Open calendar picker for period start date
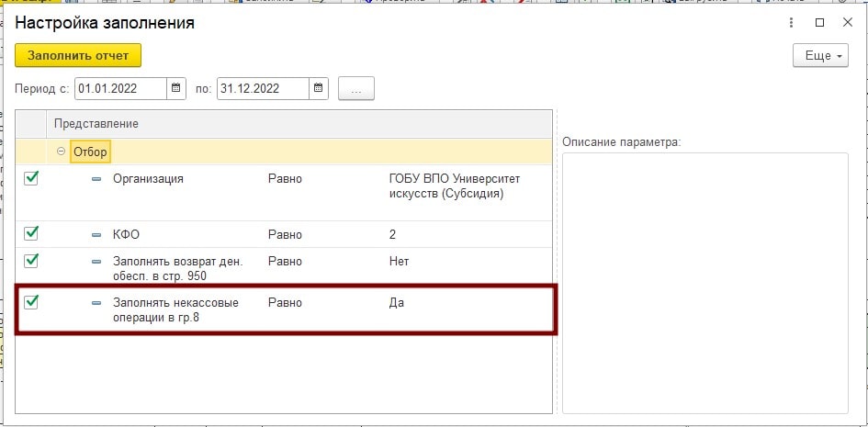 (177, 89)
